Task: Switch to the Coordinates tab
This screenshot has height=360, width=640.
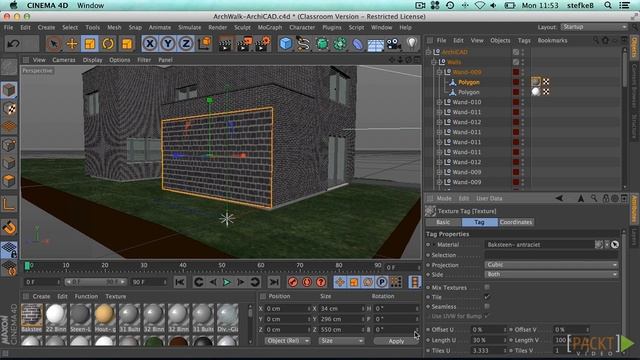Action: click(x=516, y=222)
